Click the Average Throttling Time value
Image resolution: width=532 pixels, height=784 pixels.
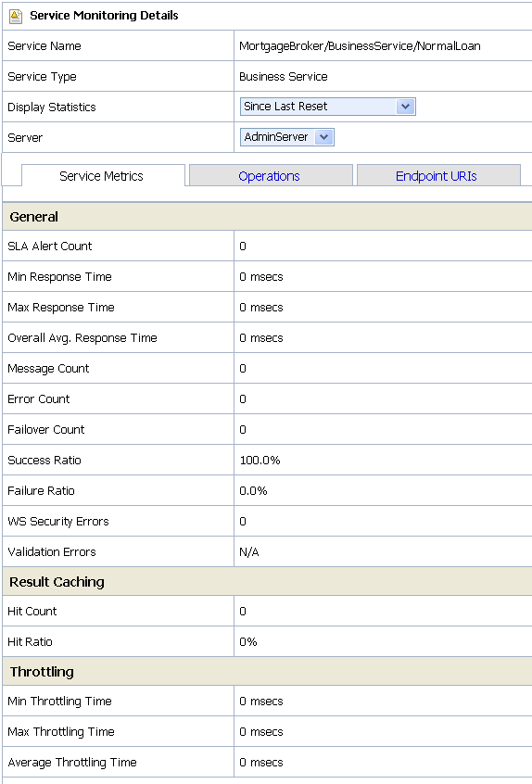[261, 762]
